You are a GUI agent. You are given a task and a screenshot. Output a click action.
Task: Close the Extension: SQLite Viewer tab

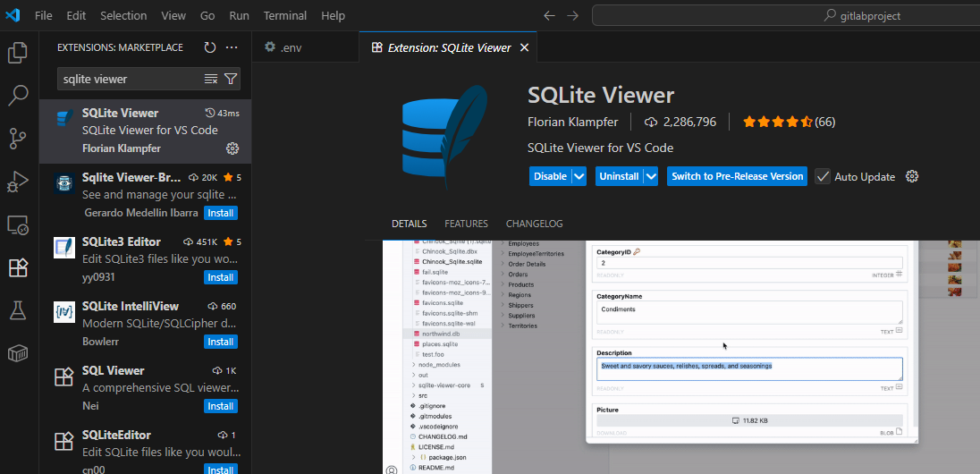pos(524,47)
